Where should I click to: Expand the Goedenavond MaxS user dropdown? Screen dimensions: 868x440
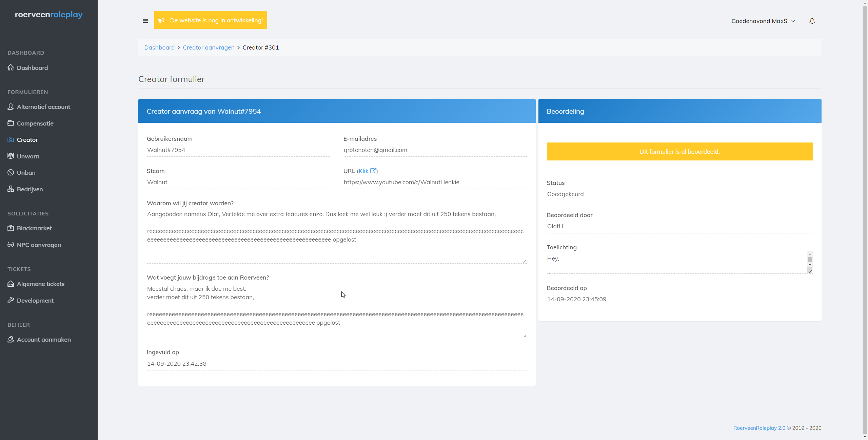point(763,21)
